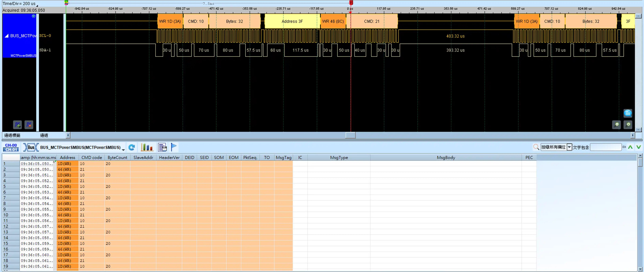Toggle the CH-00 CH-01 channel selector

[11, 147]
